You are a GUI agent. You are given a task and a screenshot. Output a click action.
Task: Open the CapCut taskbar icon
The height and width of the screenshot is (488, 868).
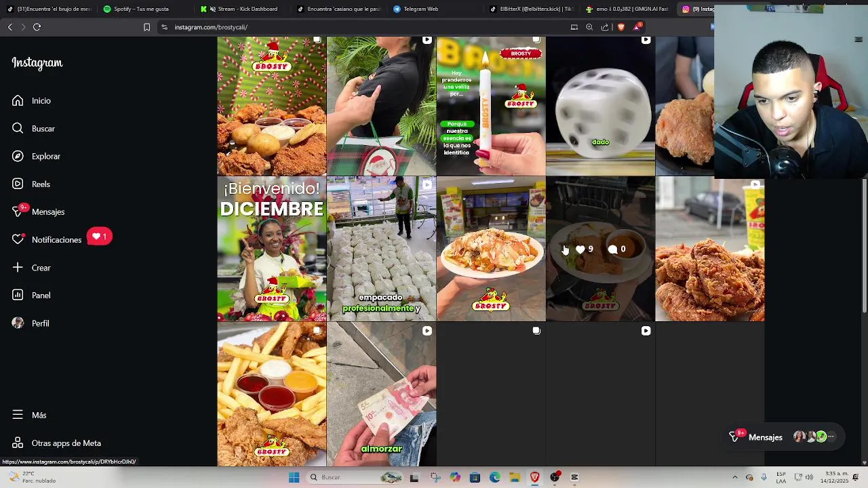[x=574, y=477]
